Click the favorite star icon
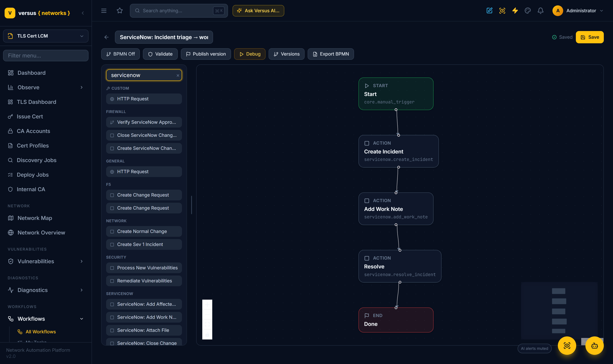613x364 pixels. (x=119, y=11)
